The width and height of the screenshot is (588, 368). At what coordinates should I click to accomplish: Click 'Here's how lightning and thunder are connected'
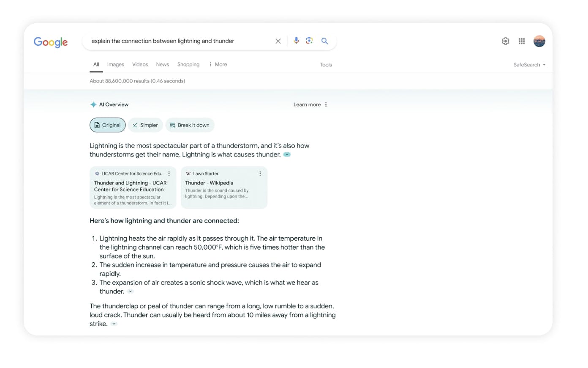point(164,221)
